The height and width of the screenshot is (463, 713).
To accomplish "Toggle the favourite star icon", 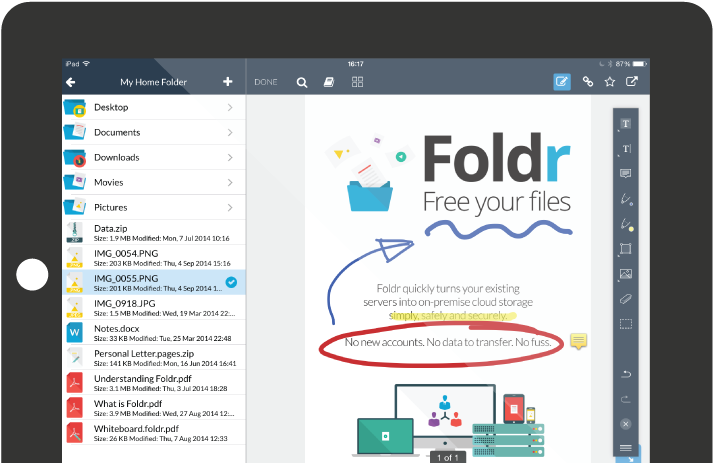I will coord(610,82).
